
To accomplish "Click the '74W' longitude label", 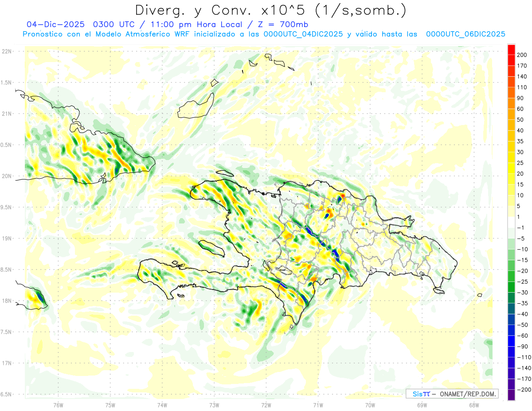I will [162, 405].
